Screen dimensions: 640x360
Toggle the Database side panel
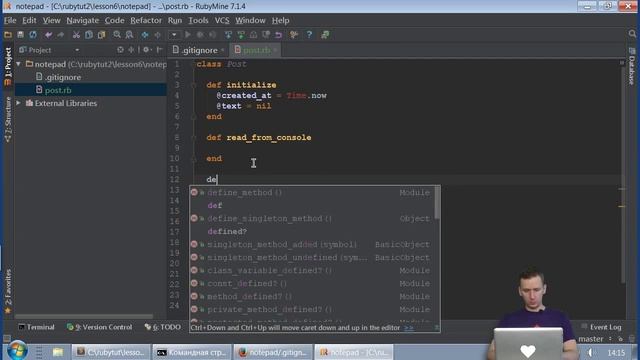click(x=632, y=66)
